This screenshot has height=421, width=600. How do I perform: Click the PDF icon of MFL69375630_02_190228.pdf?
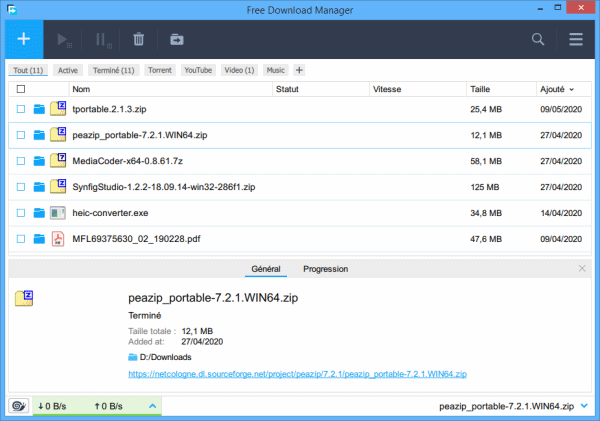pyautogui.click(x=58, y=239)
